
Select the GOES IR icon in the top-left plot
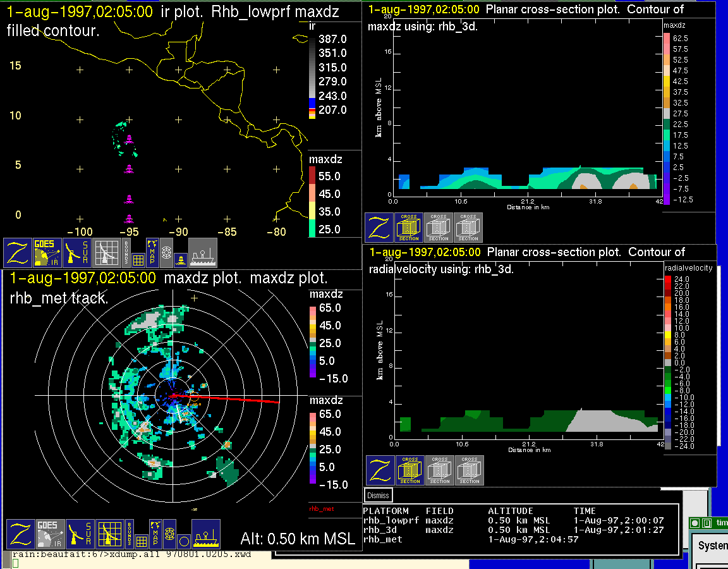tap(48, 253)
